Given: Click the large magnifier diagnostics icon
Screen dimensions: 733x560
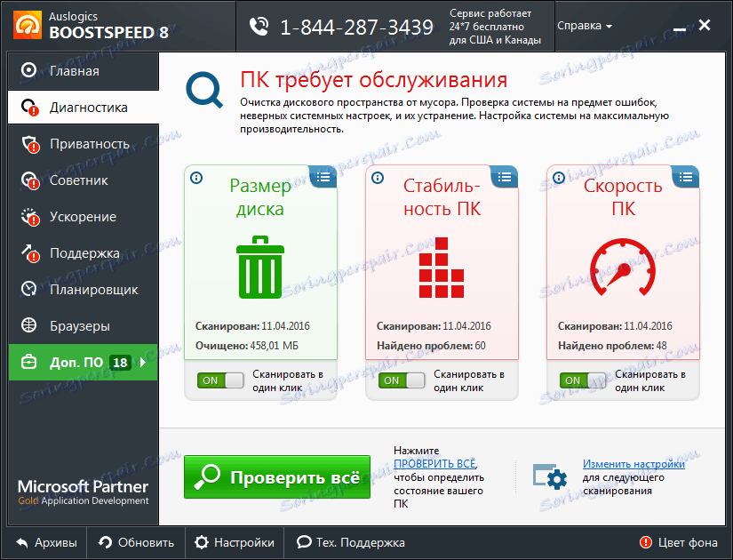Looking at the screenshot, I should 204,90.
